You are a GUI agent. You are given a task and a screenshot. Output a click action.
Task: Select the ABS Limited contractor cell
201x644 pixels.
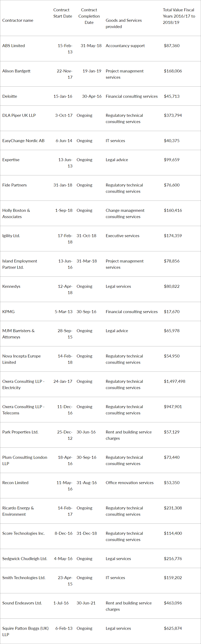[13, 46]
